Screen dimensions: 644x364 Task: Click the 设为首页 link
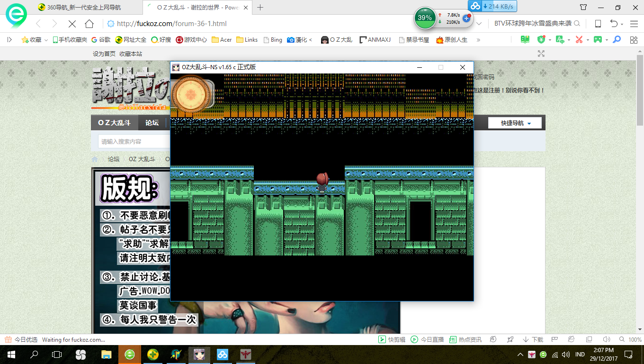(x=104, y=54)
